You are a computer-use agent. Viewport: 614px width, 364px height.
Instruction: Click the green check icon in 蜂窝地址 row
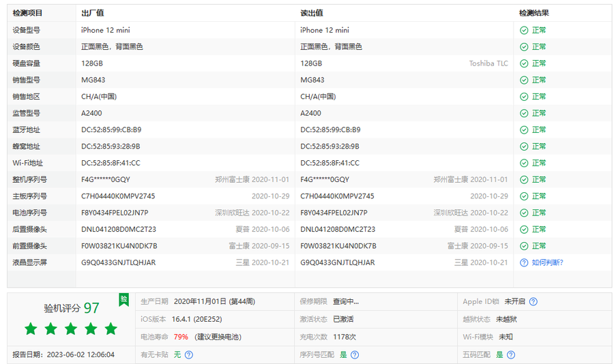524,147
